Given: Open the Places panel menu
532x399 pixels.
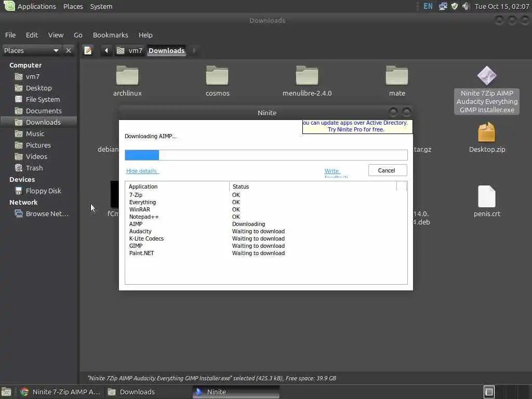Looking at the screenshot, I should point(73,6).
